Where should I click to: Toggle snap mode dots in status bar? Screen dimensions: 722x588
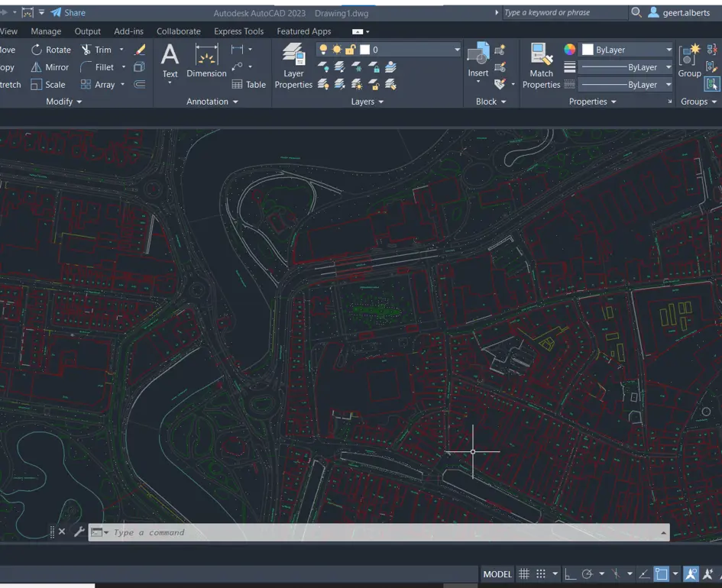click(541, 573)
